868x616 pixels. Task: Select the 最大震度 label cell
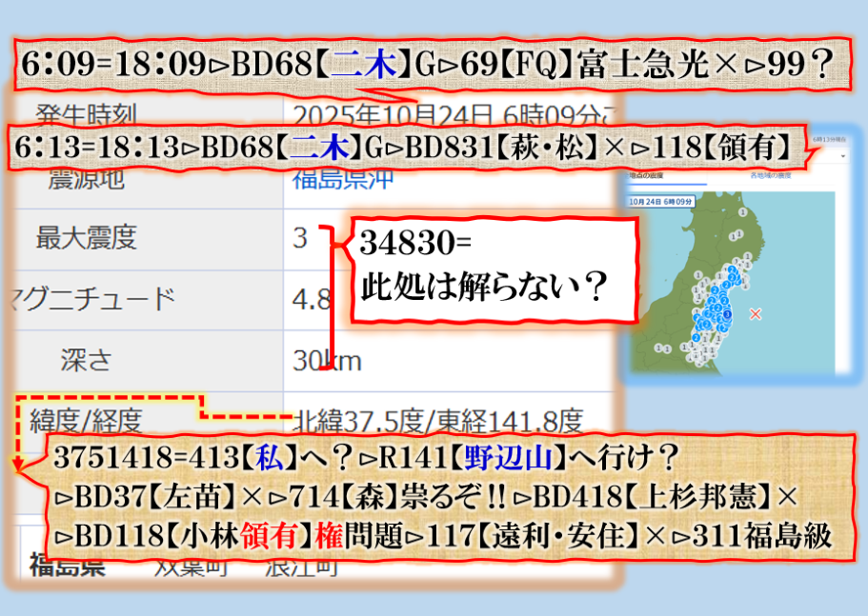[86, 238]
